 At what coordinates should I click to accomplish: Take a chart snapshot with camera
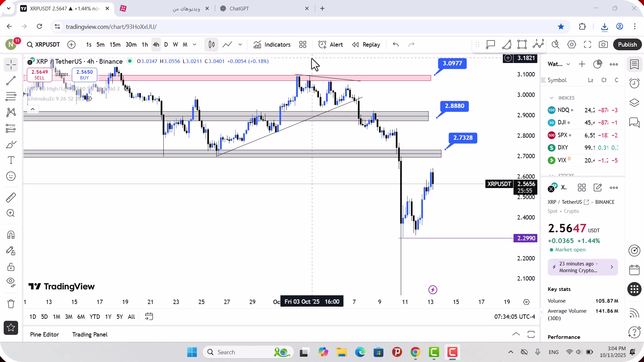click(603, 45)
